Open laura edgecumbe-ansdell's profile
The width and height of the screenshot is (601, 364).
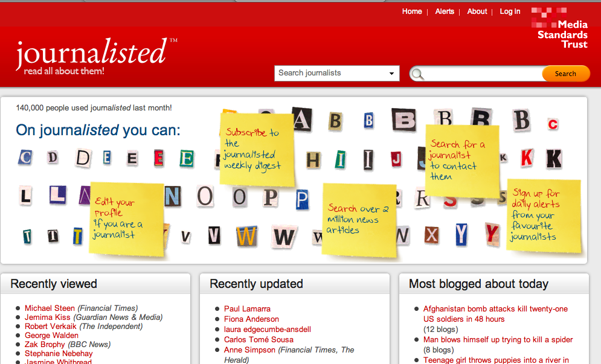(268, 330)
